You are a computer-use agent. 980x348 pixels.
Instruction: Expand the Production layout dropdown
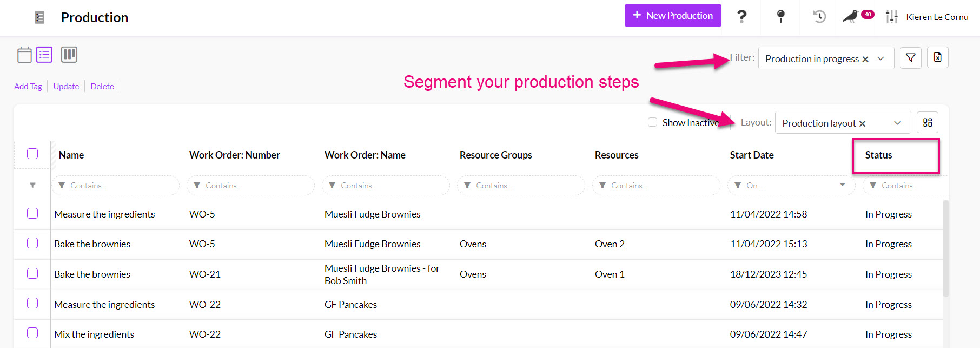pos(897,123)
